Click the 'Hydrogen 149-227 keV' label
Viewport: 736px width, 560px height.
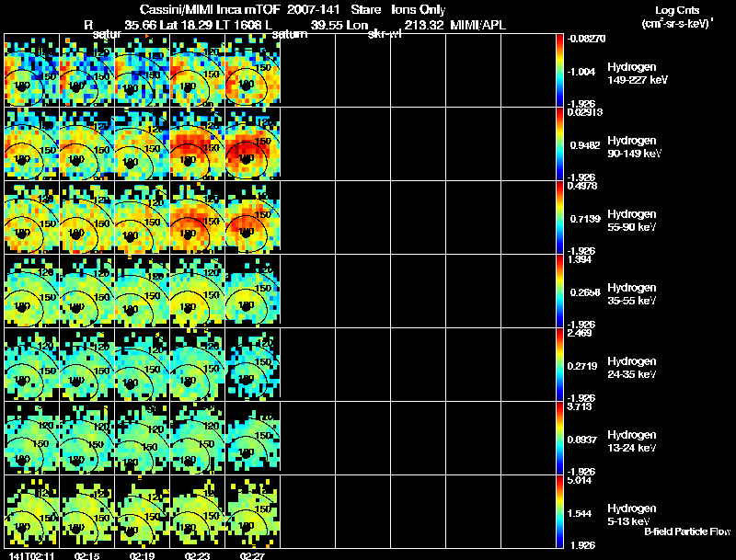[638, 74]
